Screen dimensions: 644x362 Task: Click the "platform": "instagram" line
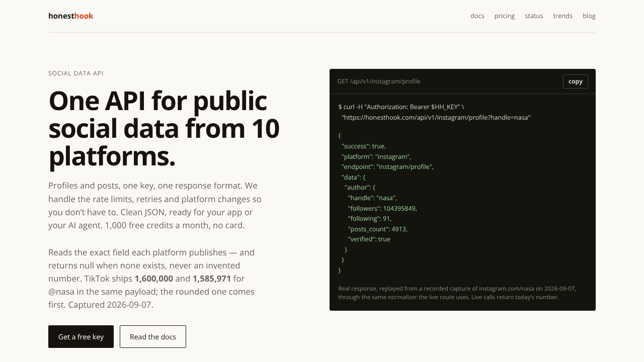tap(376, 156)
